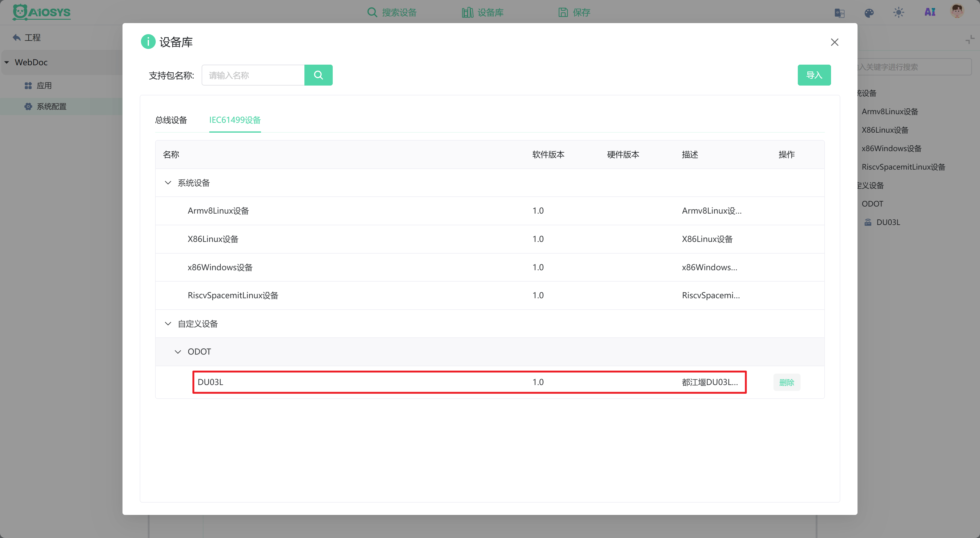
Task: Select the X86Linux设备 row in table
Action: click(x=490, y=239)
